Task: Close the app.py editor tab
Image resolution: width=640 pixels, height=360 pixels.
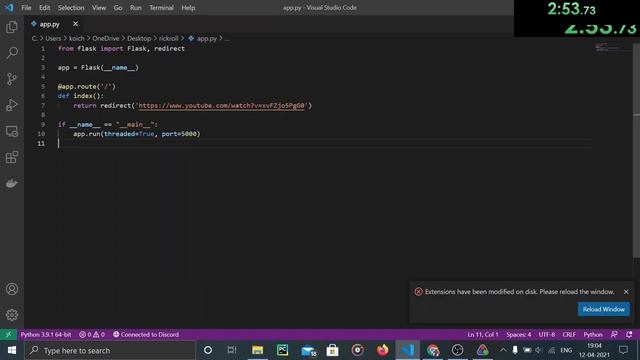Action: tap(76, 24)
